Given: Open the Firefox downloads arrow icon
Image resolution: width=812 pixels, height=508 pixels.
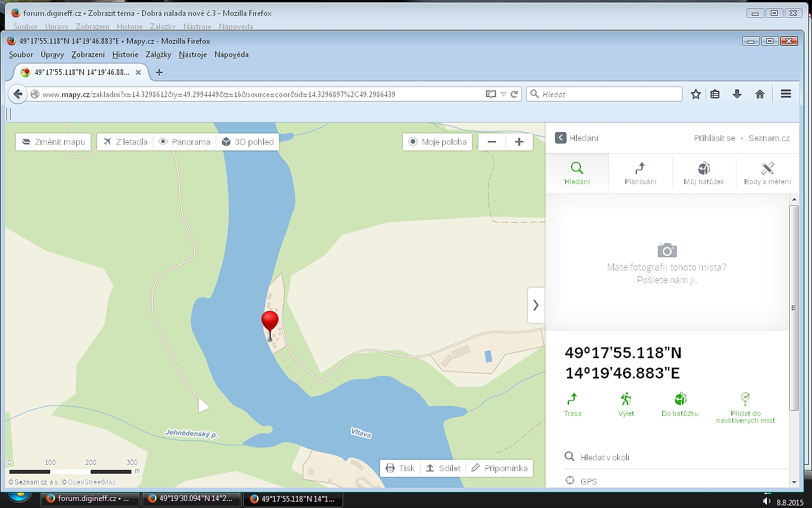Looking at the screenshot, I should (737, 94).
